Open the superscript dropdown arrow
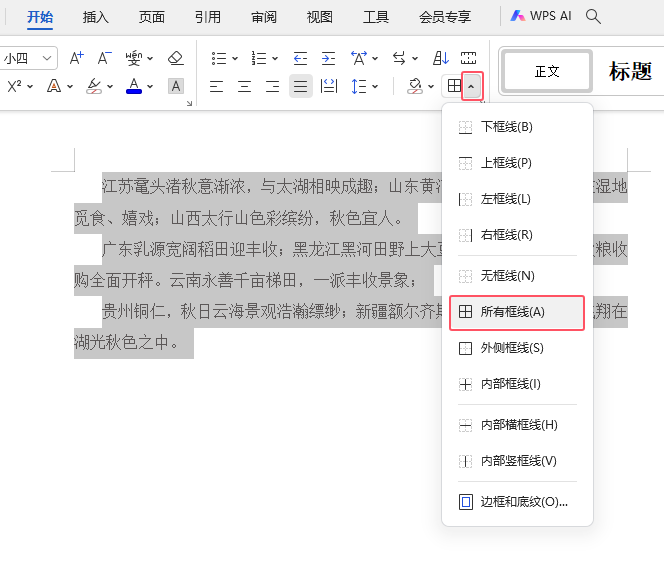This screenshot has width=664, height=562. tap(30, 87)
